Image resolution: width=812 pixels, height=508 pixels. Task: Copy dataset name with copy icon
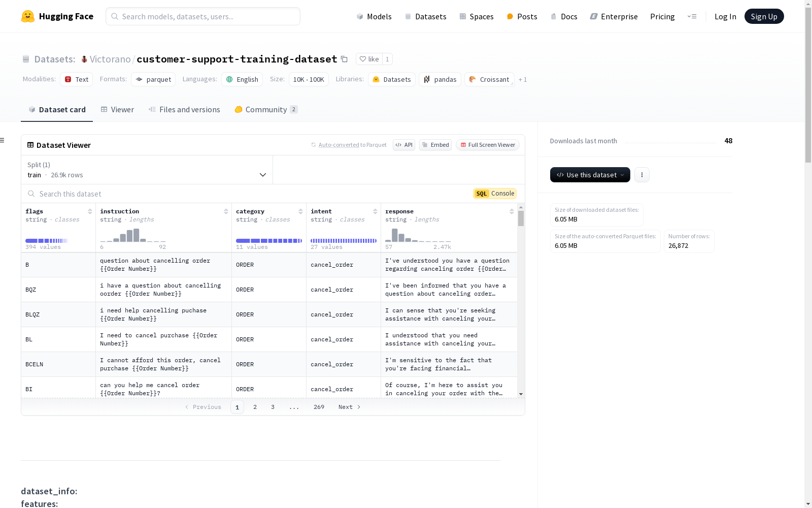(344, 59)
